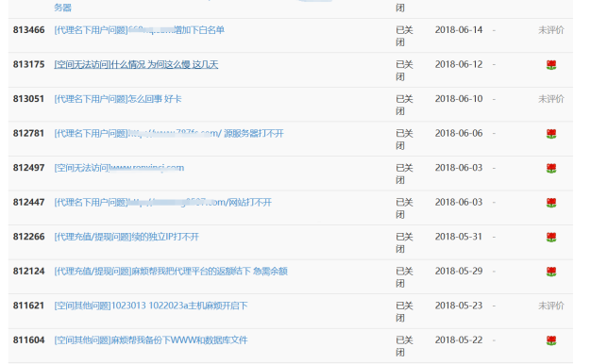Select ticket number 813051

(x=28, y=99)
